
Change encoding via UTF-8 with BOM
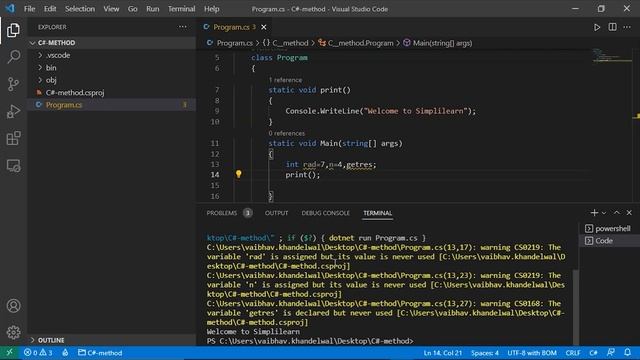pyautogui.click(x=532, y=353)
